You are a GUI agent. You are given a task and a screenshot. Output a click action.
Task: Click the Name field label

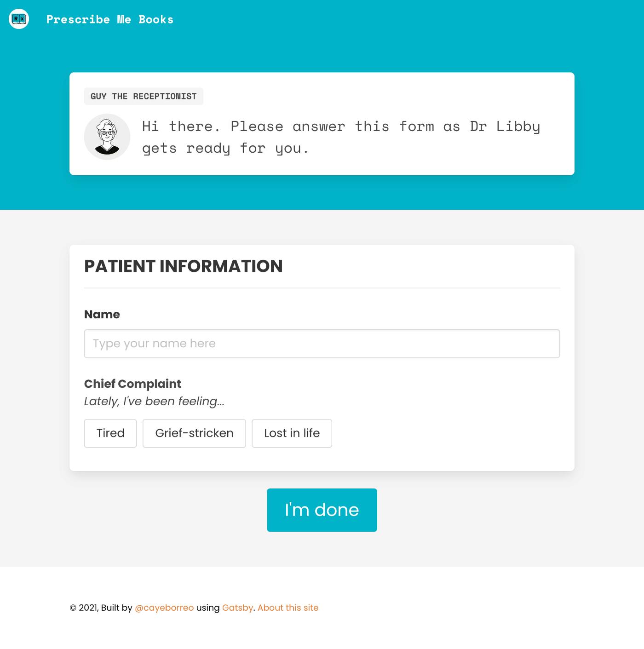pos(102,314)
